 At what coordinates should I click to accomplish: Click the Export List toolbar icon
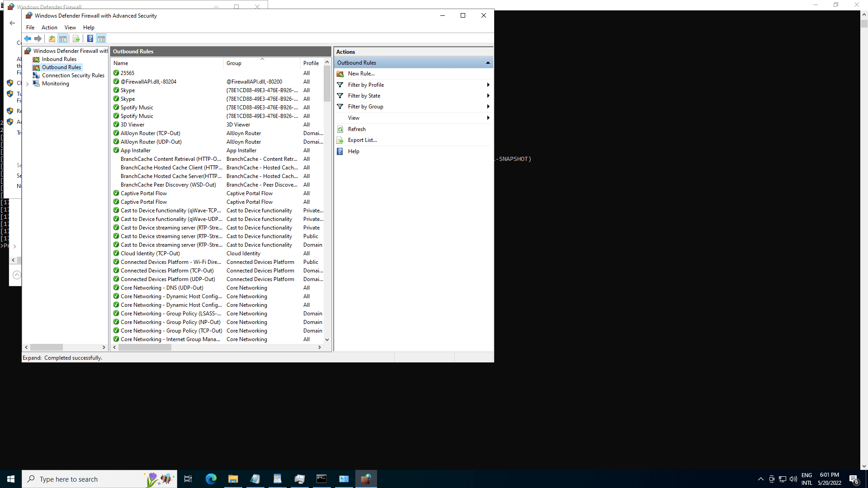pos(76,39)
